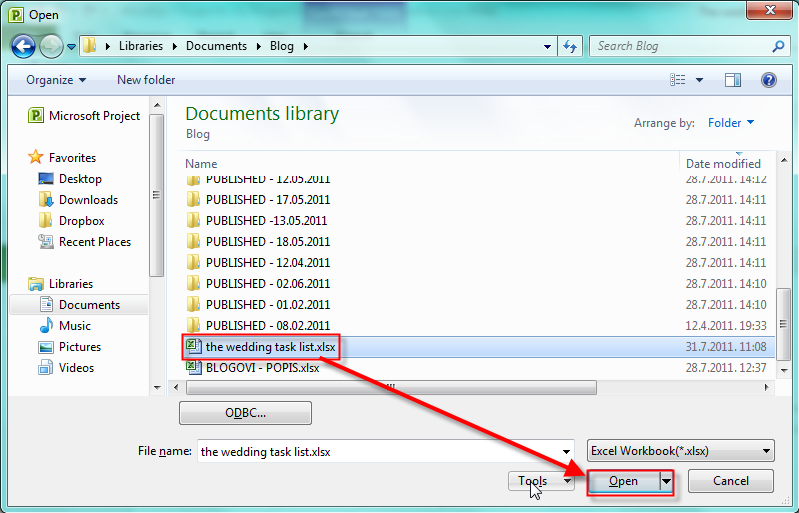
Task: Open Dropbox in Favorites
Action: [81, 221]
